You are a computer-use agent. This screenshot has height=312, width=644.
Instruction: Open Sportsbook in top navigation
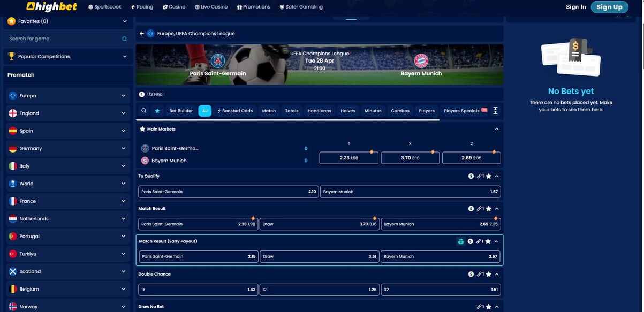[x=104, y=7]
